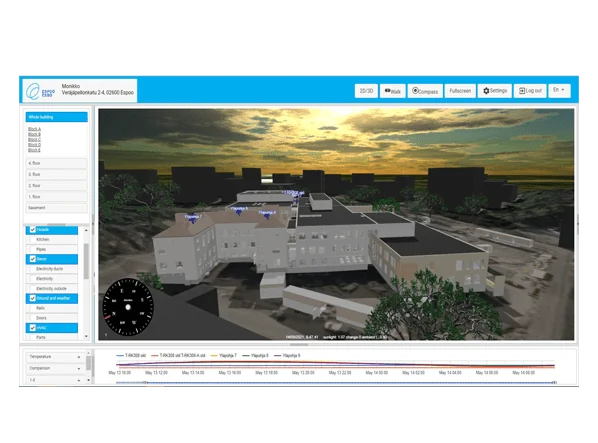Click scroll-up arrow beside chart dropdowns
598x443 pixels.
(x=88, y=353)
